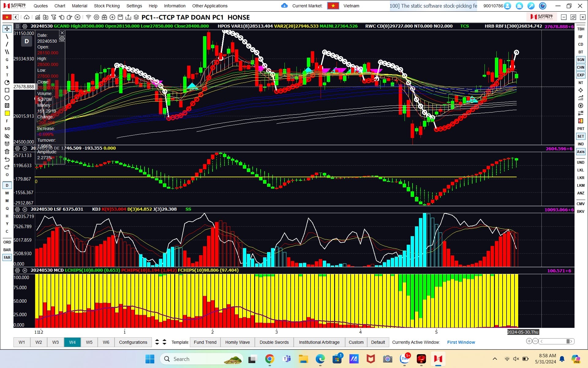Apply the Fund Trend template
588x368 pixels.
pos(205,342)
